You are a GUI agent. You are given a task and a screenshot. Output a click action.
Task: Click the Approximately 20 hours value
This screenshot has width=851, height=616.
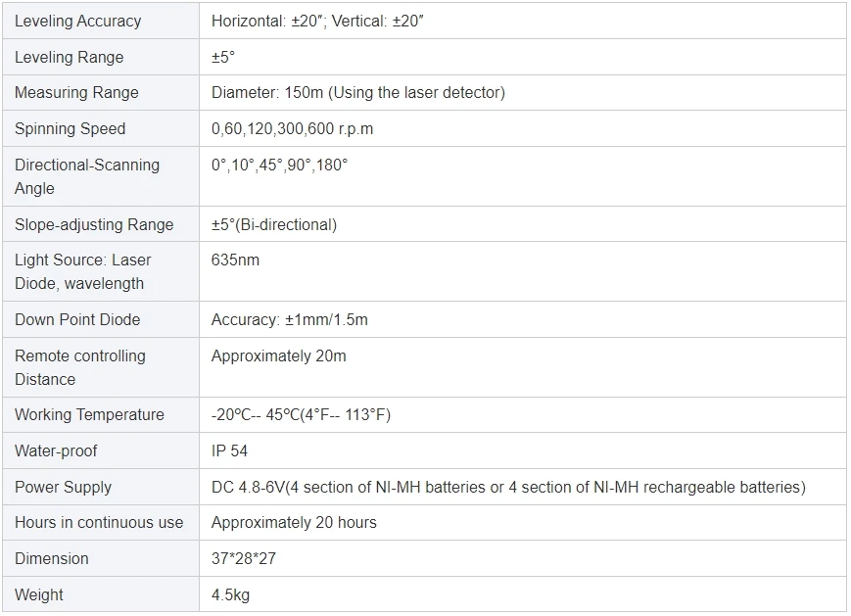pyautogui.click(x=294, y=523)
